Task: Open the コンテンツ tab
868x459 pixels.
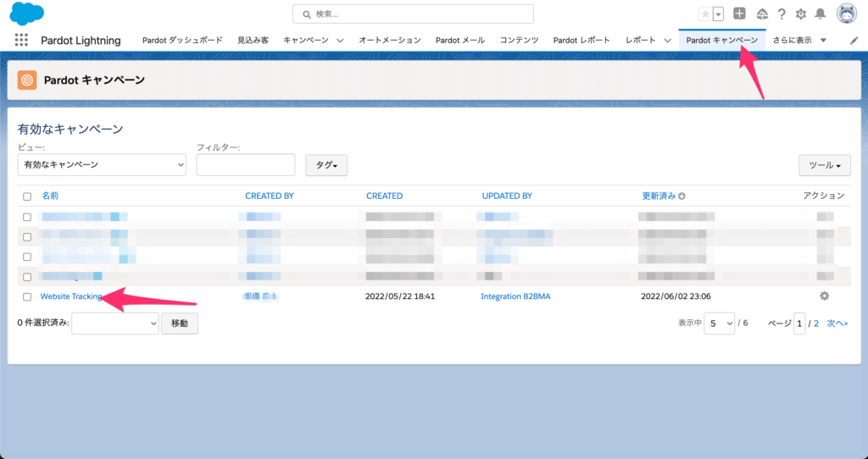Action: (519, 41)
